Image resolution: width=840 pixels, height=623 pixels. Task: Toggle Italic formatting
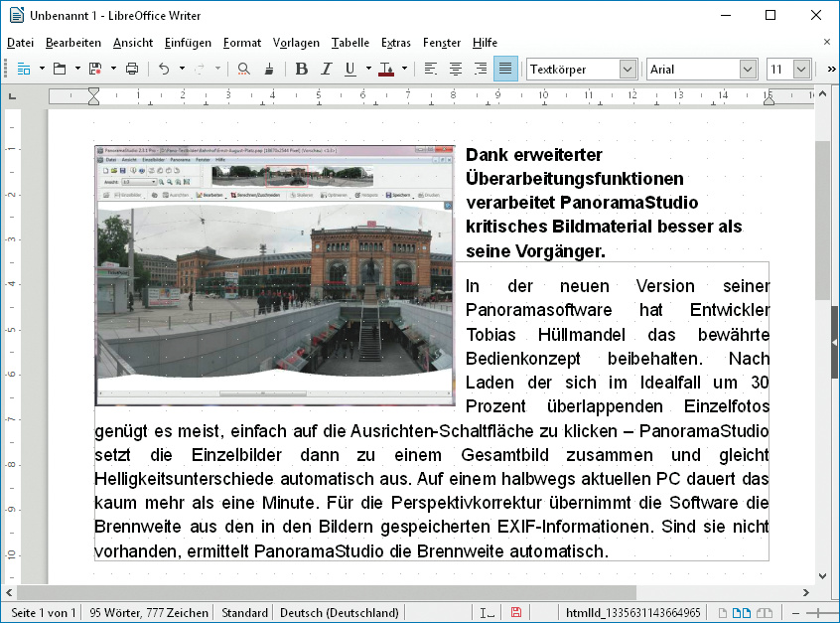click(x=327, y=69)
